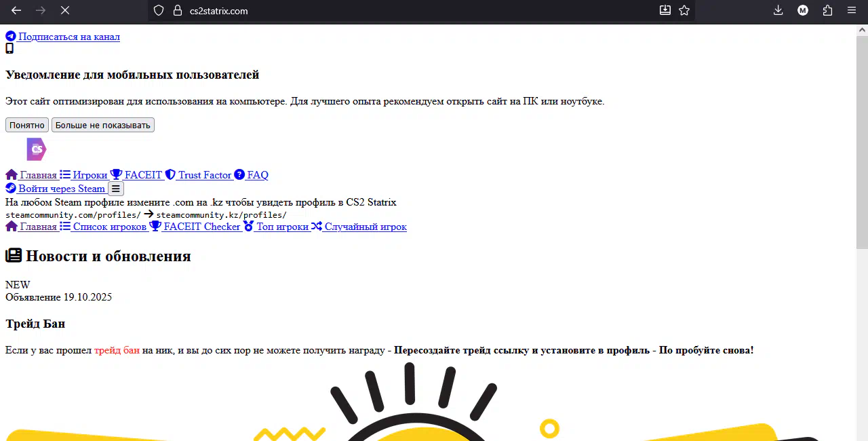Stop page loading with X button

[64, 10]
